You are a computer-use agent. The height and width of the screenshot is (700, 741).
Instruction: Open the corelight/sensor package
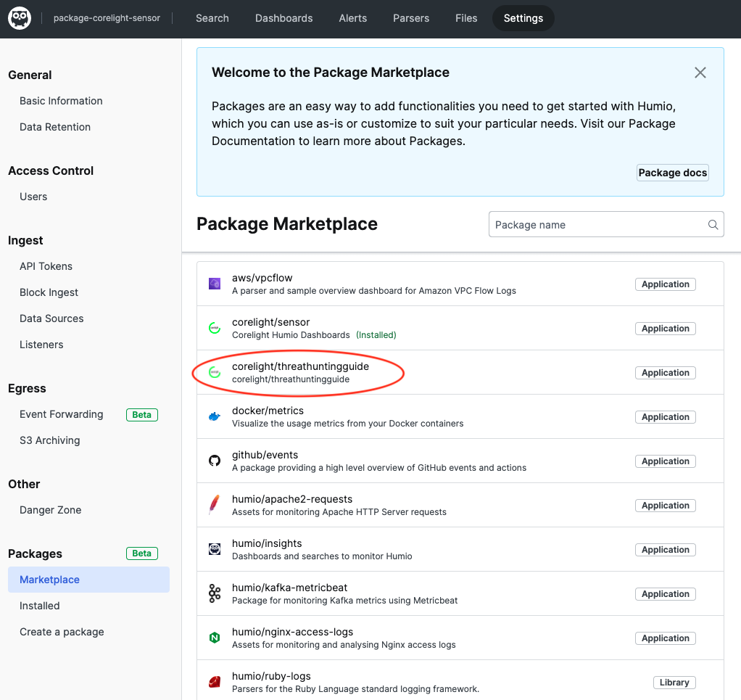click(460, 328)
